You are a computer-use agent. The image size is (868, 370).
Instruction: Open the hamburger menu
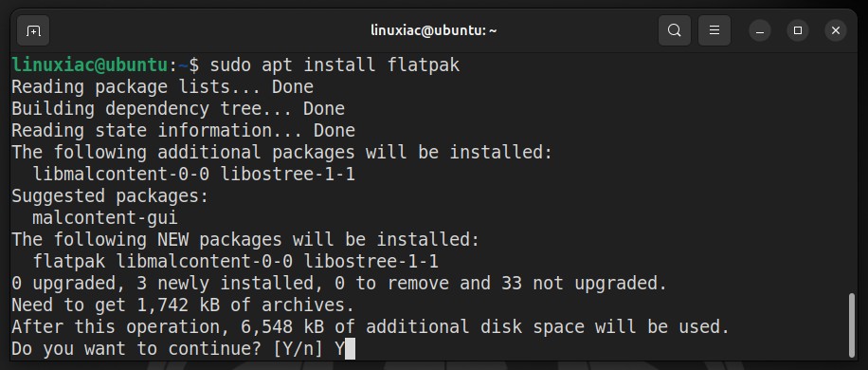point(714,30)
